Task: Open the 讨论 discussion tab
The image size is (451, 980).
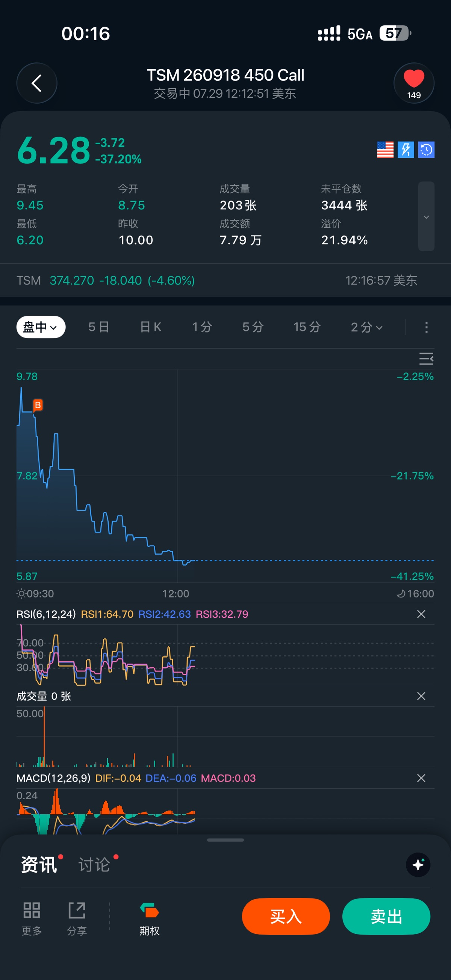Action: click(x=94, y=864)
